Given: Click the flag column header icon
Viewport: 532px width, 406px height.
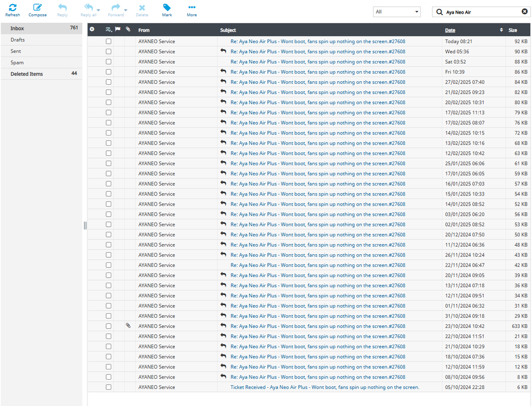Looking at the screenshot, I should pyautogui.click(x=117, y=29).
